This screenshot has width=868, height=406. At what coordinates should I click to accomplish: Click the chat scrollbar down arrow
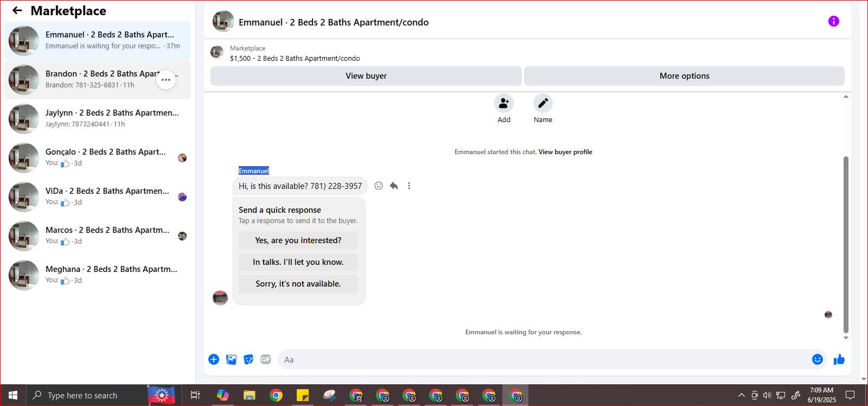click(846, 338)
